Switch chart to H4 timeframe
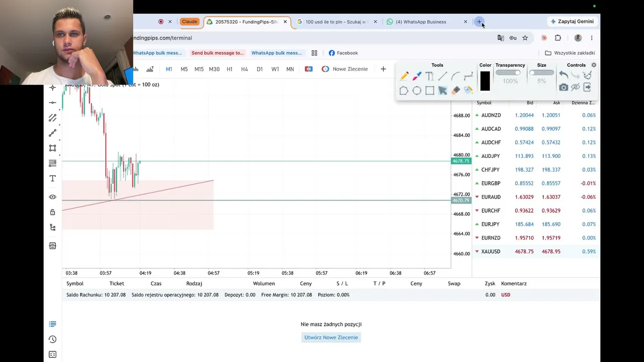The image size is (644, 362). click(x=245, y=69)
